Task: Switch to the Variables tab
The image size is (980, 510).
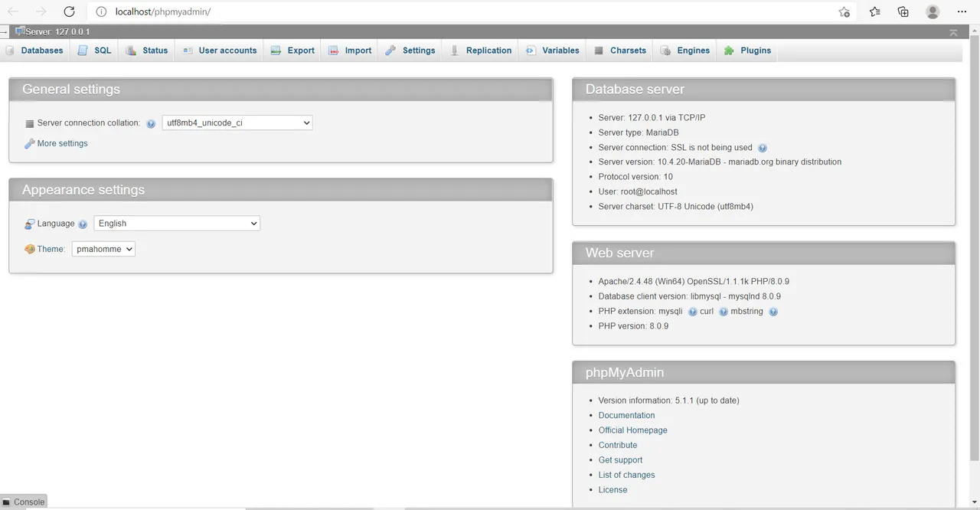Action: coord(552,51)
